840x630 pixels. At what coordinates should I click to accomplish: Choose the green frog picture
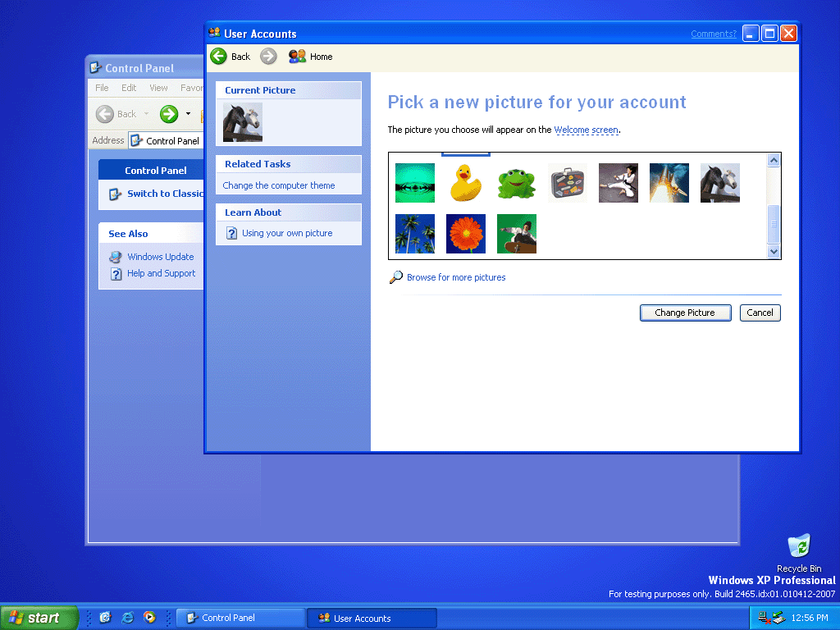click(x=517, y=183)
